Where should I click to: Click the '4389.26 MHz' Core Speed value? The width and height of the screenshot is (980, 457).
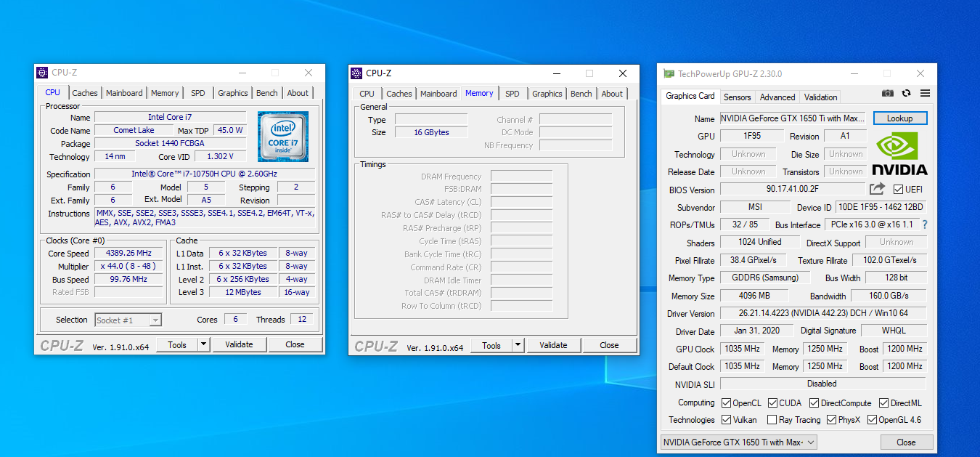click(130, 253)
